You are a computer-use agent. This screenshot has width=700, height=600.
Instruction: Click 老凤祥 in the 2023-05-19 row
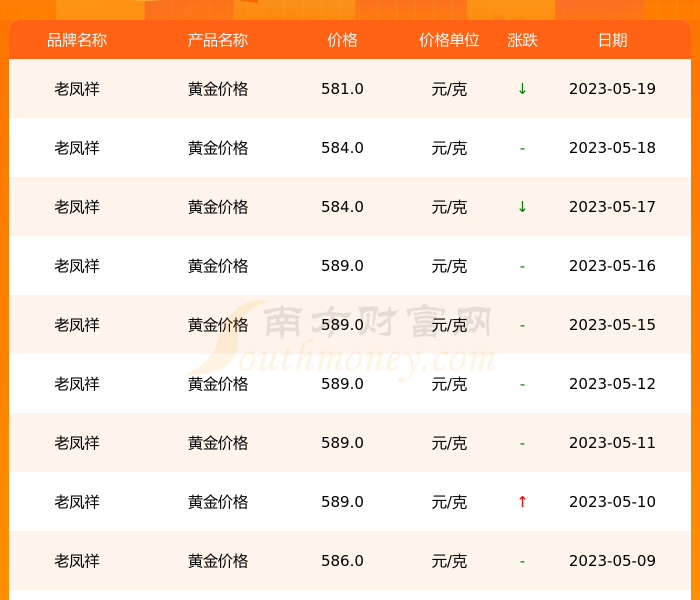[77, 89]
